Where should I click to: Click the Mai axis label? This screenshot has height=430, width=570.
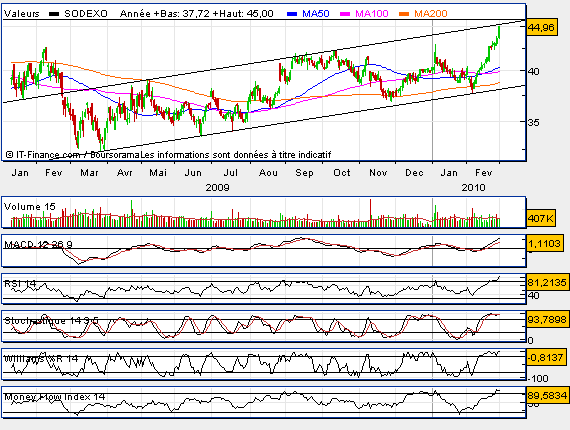click(x=158, y=172)
